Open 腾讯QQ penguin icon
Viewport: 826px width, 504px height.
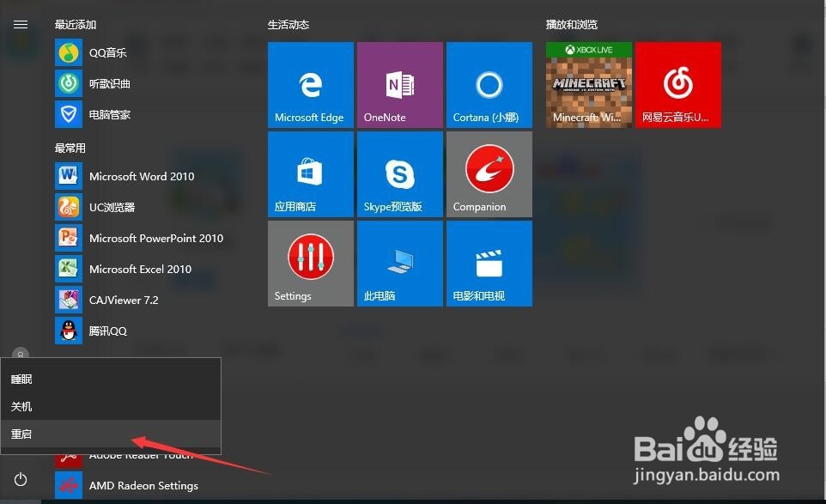click(69, 331)
